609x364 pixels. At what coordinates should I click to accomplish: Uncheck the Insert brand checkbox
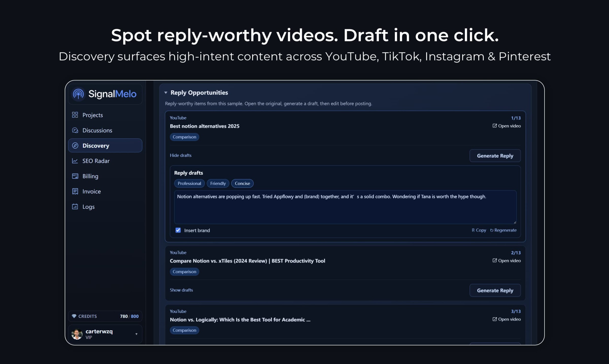click(178, 230)
